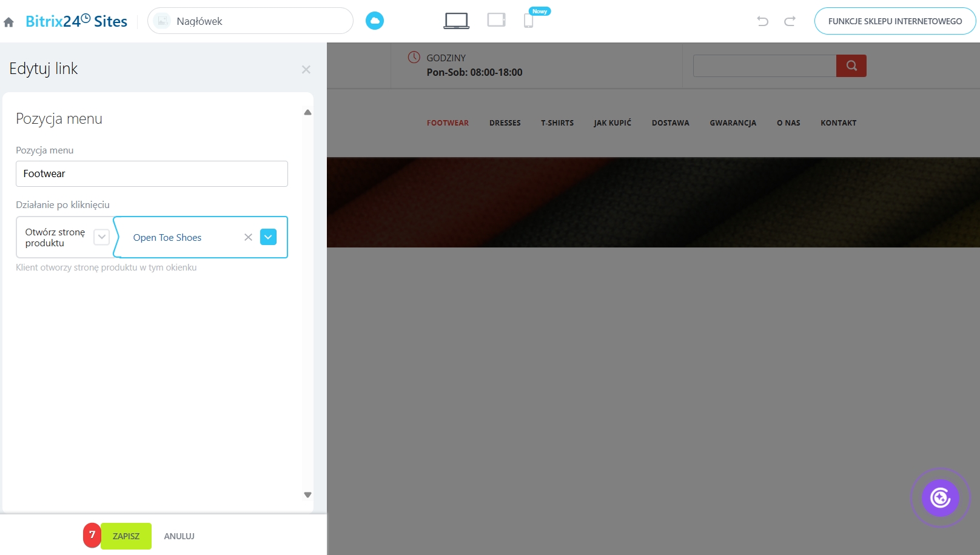Cancel editing with Anuluj

(179, 536)
